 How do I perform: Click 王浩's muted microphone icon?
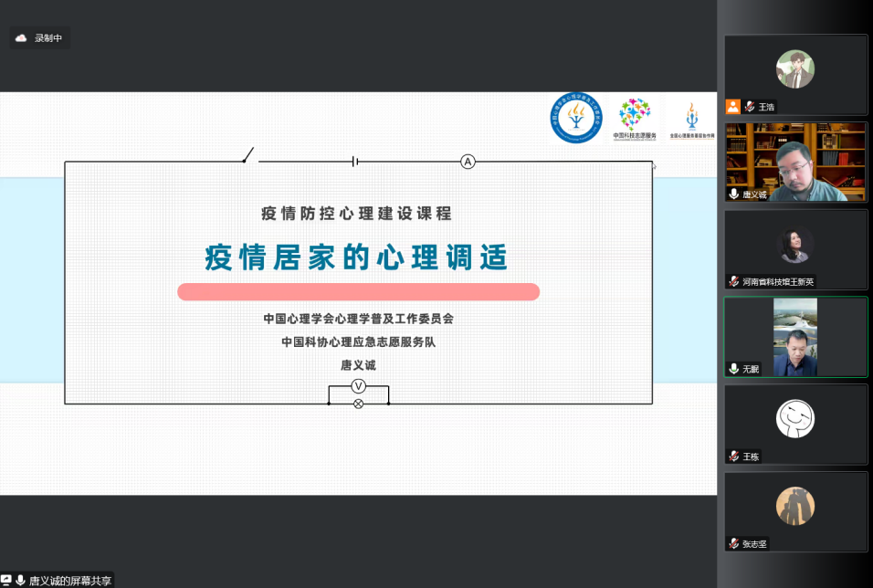pos(750,106)
